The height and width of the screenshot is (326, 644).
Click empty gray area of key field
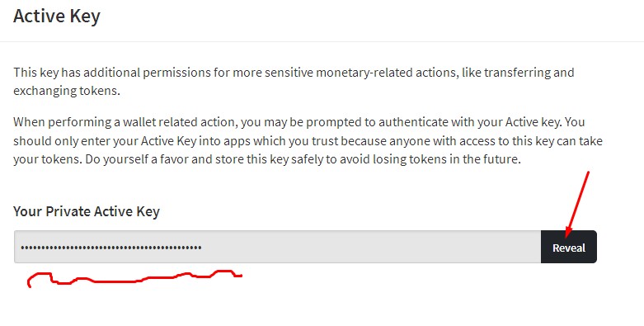click(x=369, y=247)
